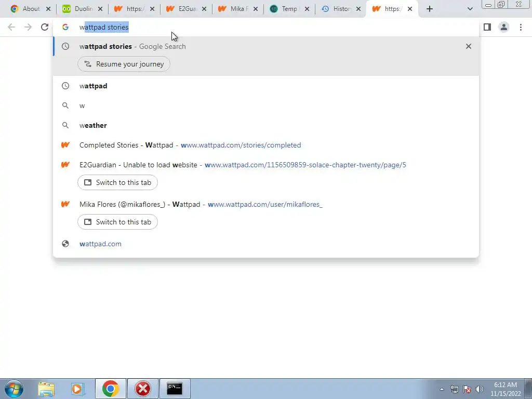Open Action Center flag tray icon
Viewport: 532px width, 399px height.
point(467,389)
